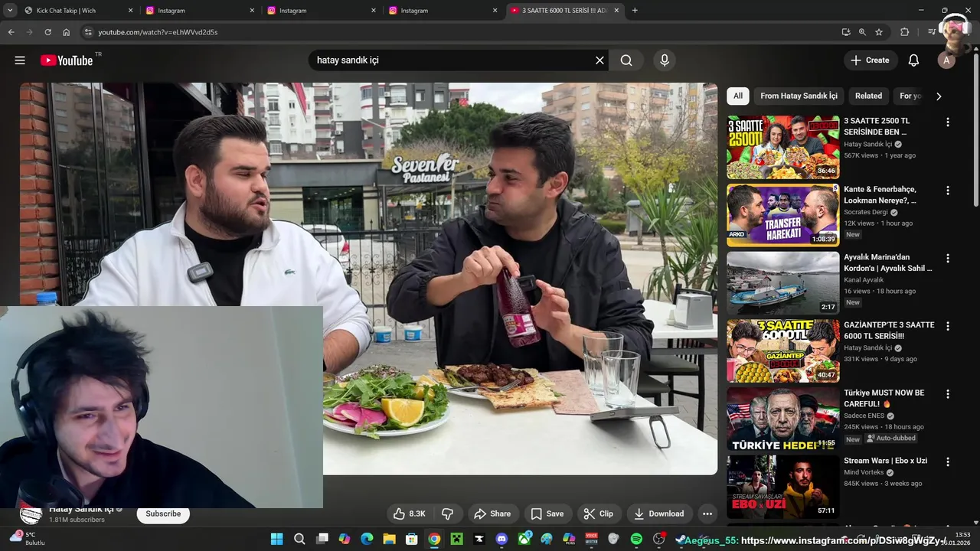Screen dimensions: 980x551
Task: Open Spotify from the taskbar
Action: pyautogui.click(x=636, y=539)
